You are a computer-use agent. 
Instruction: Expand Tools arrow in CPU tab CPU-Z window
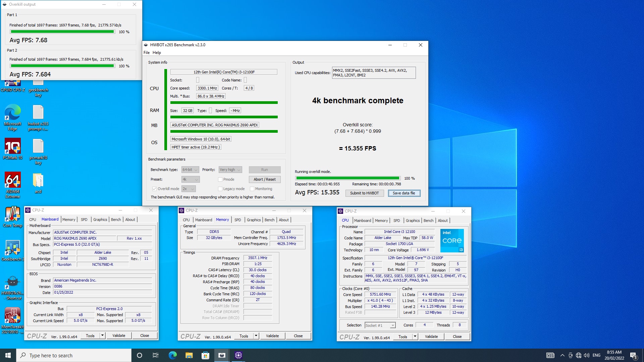(415, 337)
